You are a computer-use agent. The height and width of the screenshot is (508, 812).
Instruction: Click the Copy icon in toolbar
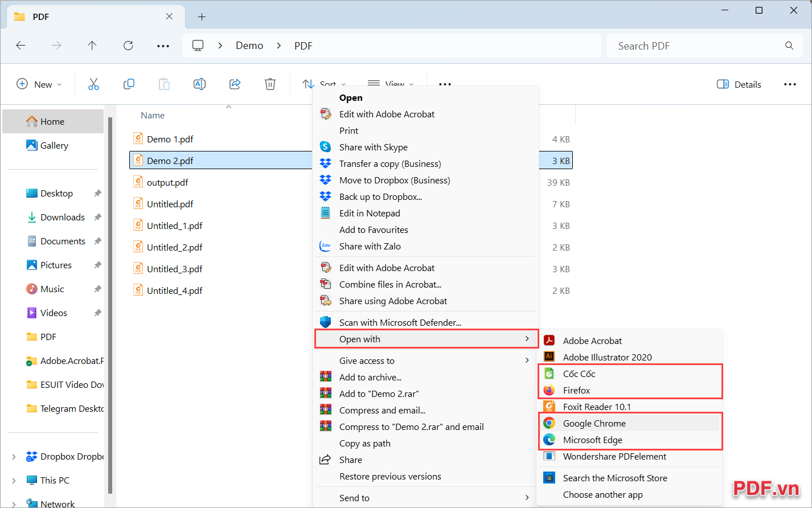129,84
